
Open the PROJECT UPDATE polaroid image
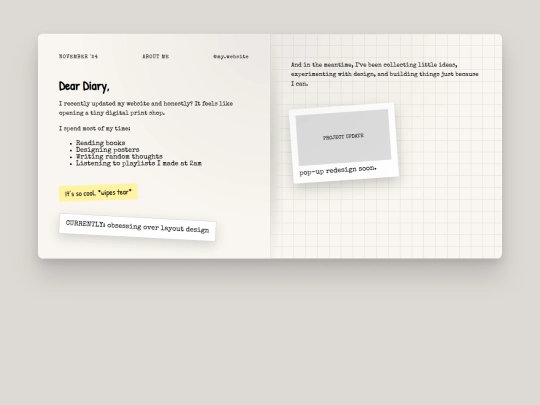click(343, 137)
